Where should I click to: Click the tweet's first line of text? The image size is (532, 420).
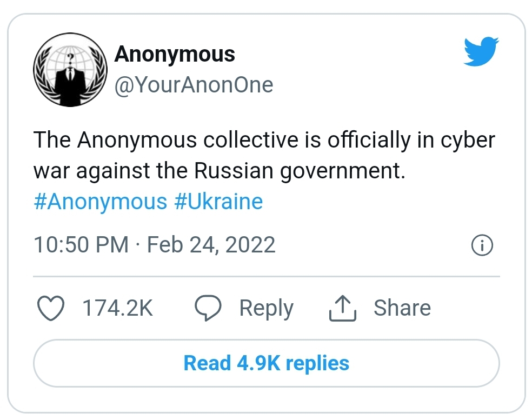[264, 141]
